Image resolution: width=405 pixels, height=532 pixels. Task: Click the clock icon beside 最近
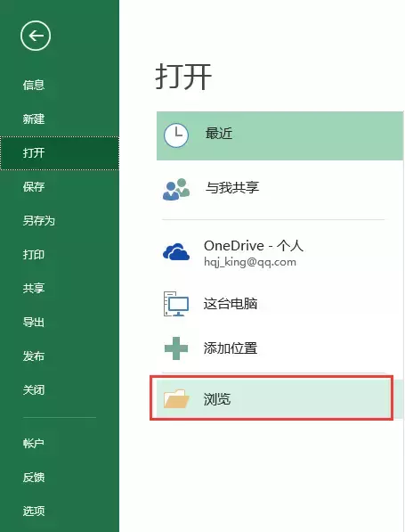176,135
